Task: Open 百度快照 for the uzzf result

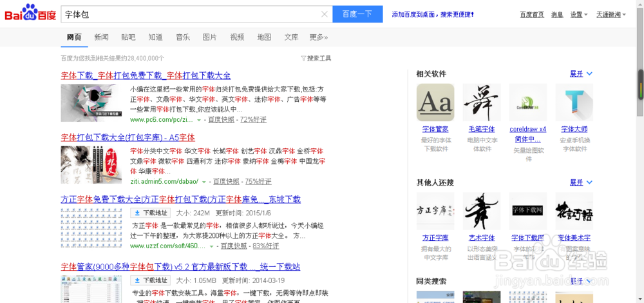Action: pos(234,246)
